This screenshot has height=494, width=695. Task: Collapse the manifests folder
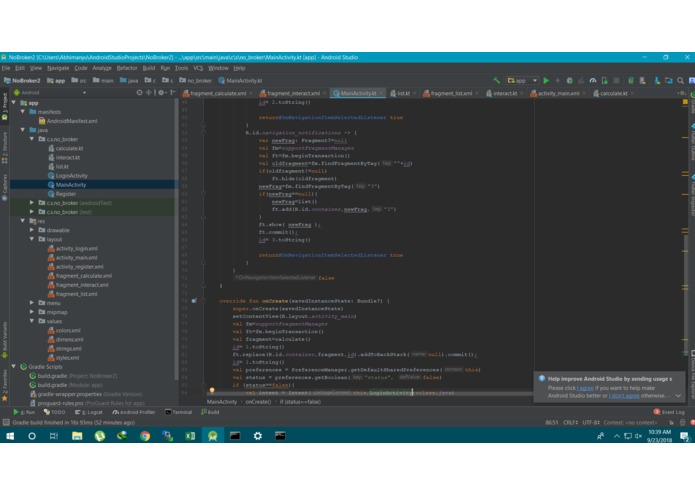click(x=23, y=112)
